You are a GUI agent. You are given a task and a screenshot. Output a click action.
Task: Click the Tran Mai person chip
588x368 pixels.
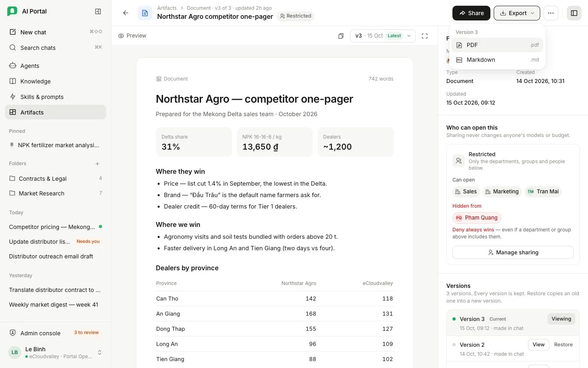(543, 191)
